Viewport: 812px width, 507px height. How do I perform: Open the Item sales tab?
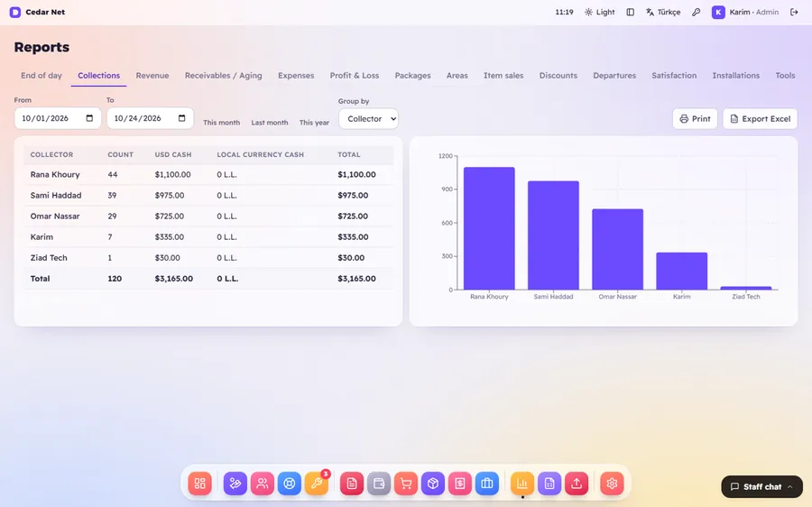(x=503, y=76)
